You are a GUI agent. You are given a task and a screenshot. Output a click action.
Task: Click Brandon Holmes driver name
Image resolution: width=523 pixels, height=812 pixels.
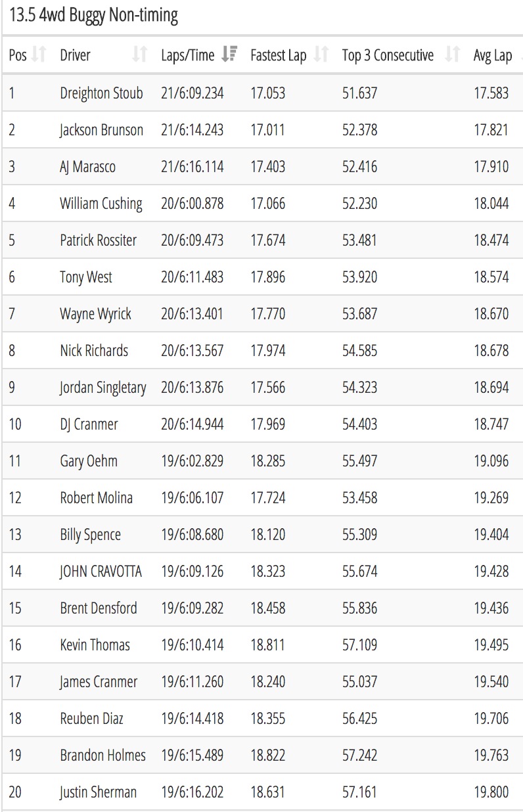102,756
